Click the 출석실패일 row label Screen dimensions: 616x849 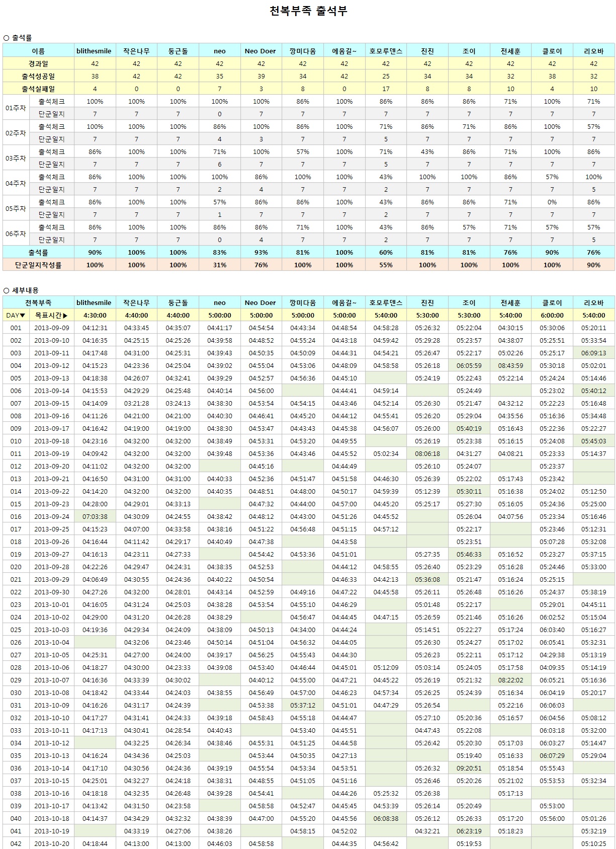pyautogui.click(x=38, y=89)
